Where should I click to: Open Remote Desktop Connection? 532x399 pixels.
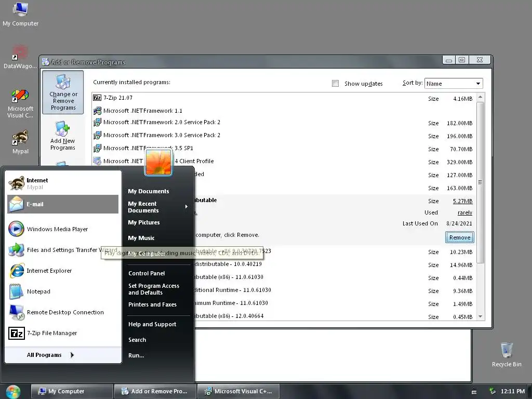(63, 312)
